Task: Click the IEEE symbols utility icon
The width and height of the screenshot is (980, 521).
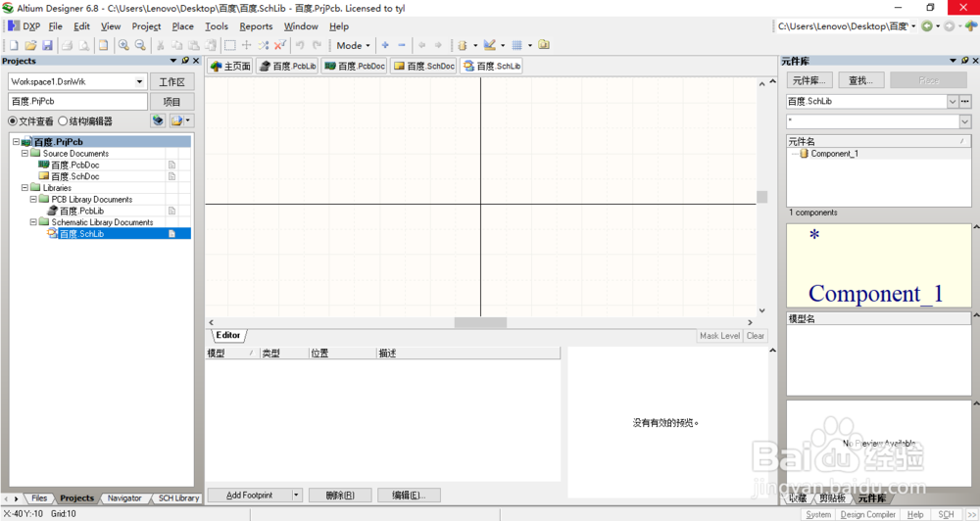Action: tap(463, 45)
